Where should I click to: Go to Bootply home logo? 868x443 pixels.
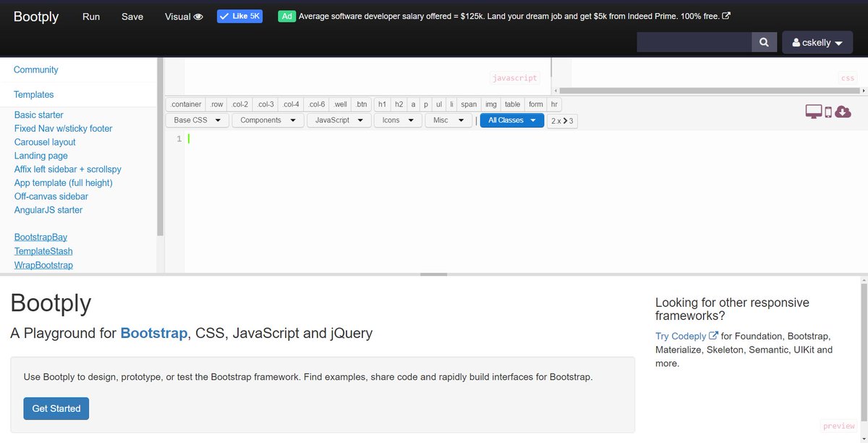pyautogui.click(x=36, y=17)
